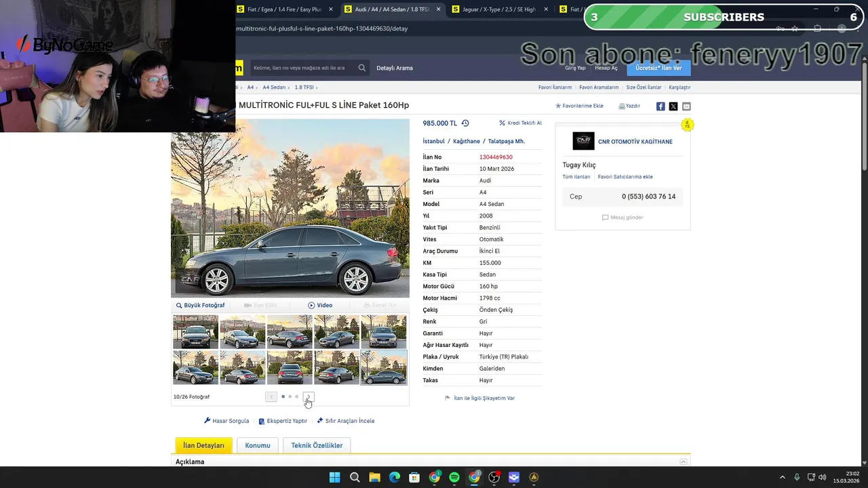This screenshot has height=488, width=868.
Task: Open the Karşılaştır link
Action: click(x=679, y=87)
